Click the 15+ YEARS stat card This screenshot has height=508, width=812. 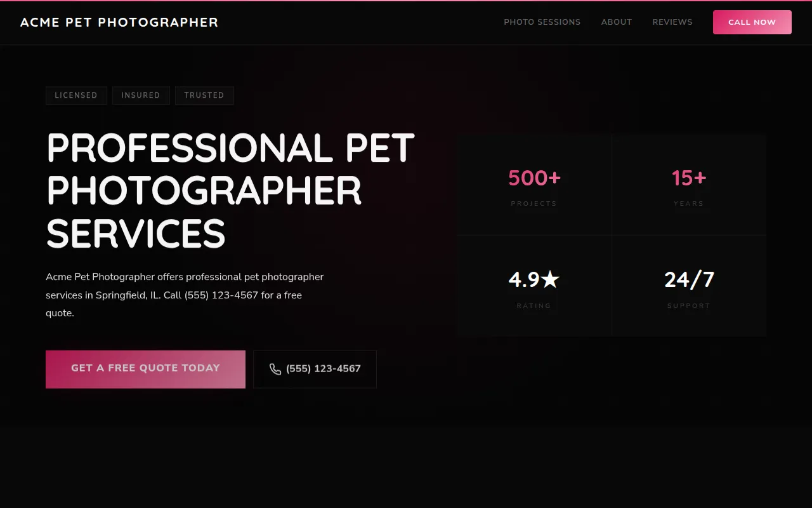pyautogui.click(x=689, y=185)
